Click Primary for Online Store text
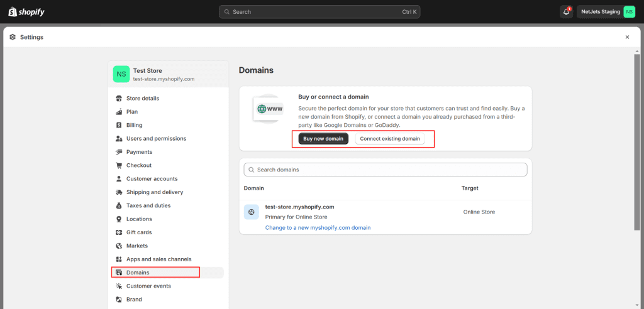Viewport: 644px width, 309px height. (296, 217)
